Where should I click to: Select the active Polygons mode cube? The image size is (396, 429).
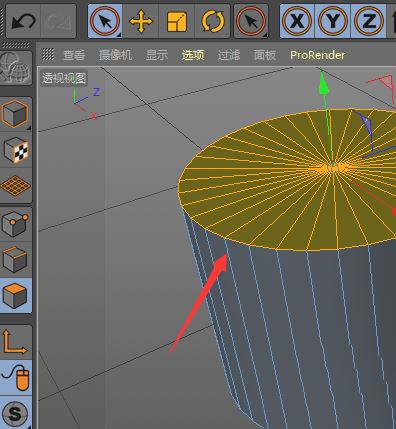16,295
